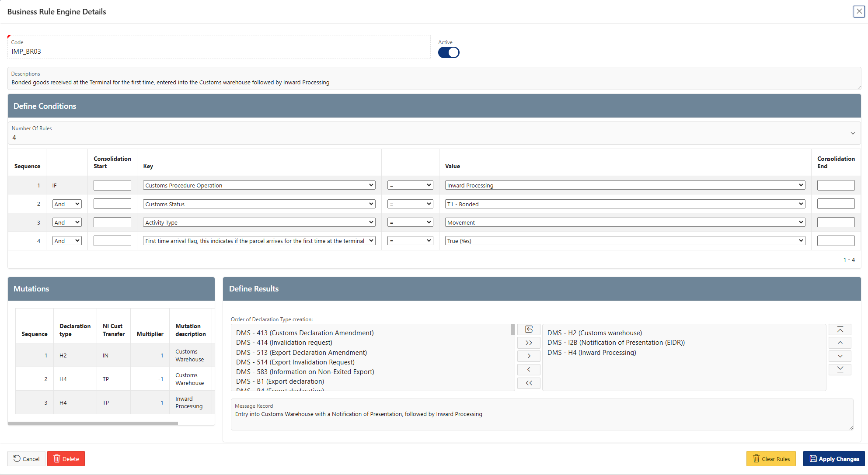Image resolution: width=868 pixels, height=475 pixels.
Task: Select DMS - H4 (Inward Processing) in results
Action: [x=592, y=353]
